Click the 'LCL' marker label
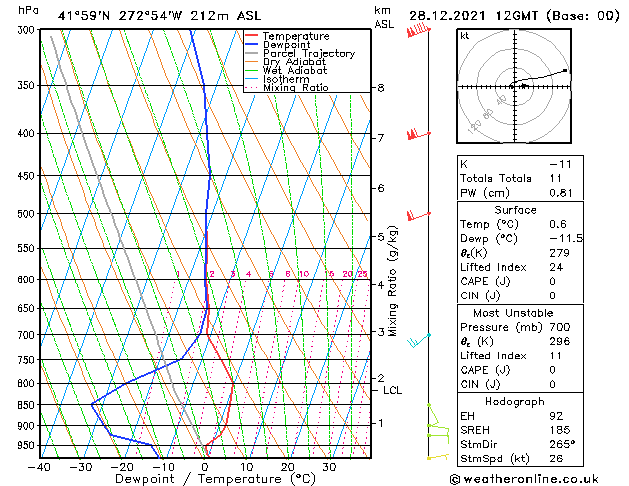Screen dimensions: 629x486 [x=392, y=391]
